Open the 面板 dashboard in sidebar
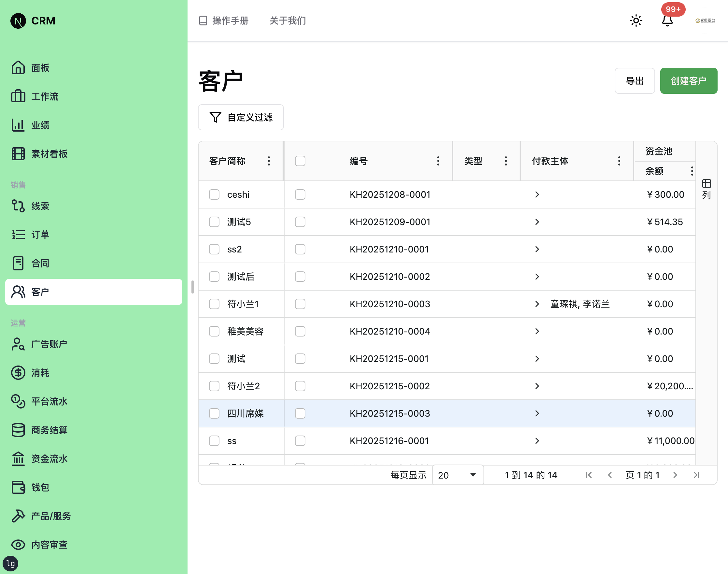Screen dimensions: 728x574 click(x=40, y=68)
